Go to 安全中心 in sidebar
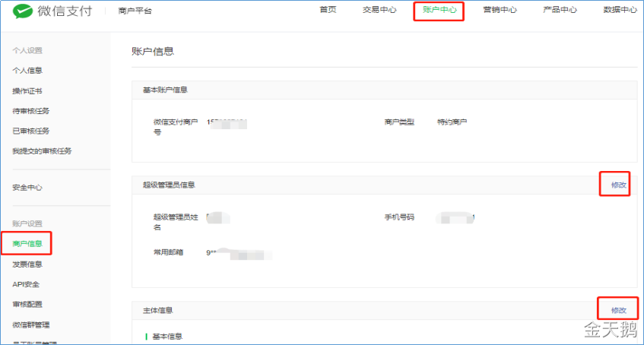 coord(27,188)
